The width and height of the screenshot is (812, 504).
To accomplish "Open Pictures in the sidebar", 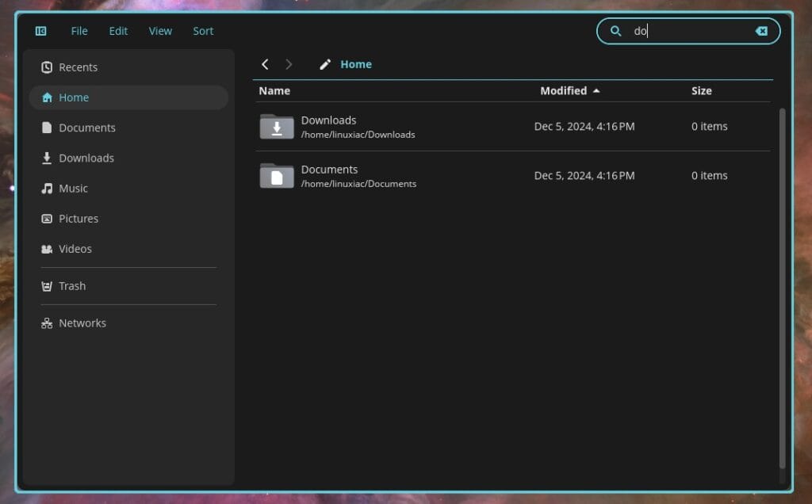I will click(78, 219).
